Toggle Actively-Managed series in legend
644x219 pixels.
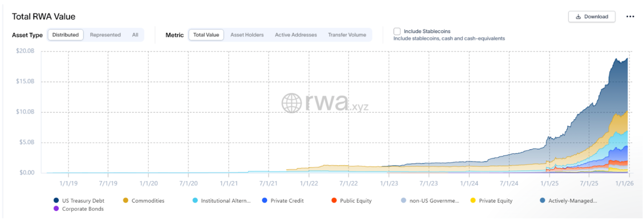click(x=572, y=201)
